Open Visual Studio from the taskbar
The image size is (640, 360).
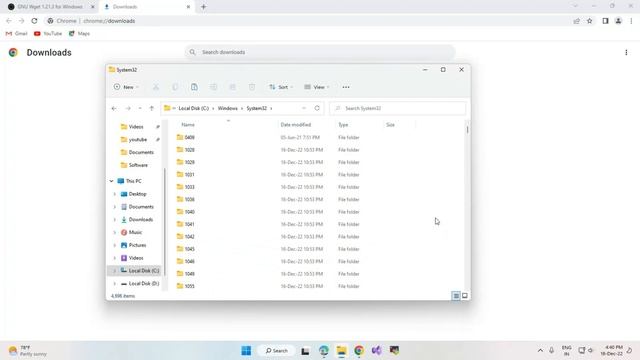(376, 350)
